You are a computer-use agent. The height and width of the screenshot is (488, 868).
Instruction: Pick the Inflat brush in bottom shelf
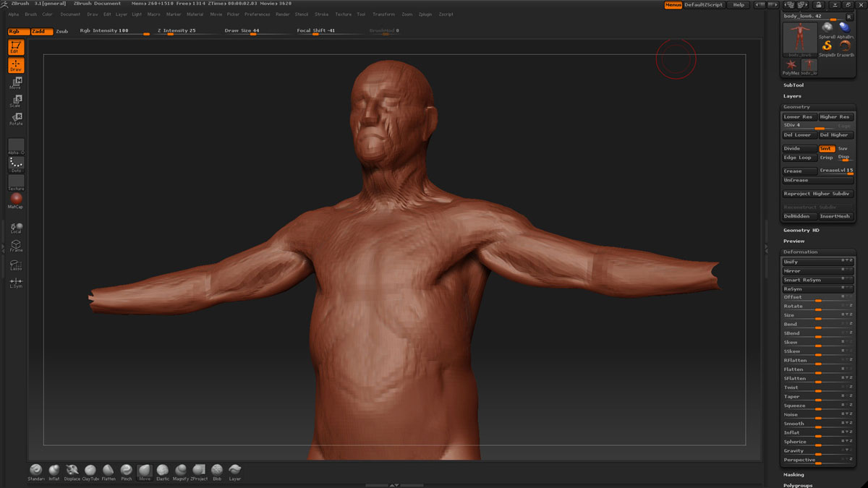tap(54, 471)
